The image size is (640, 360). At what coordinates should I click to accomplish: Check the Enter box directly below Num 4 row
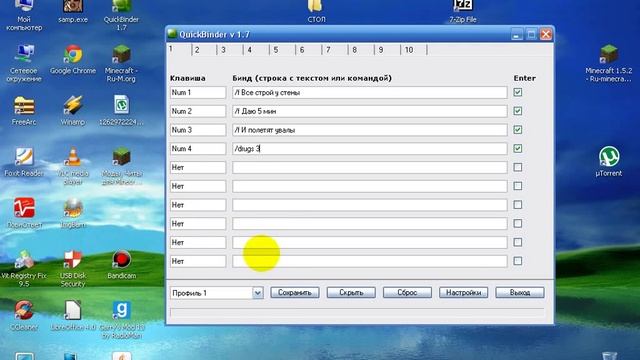coord(518,167)
